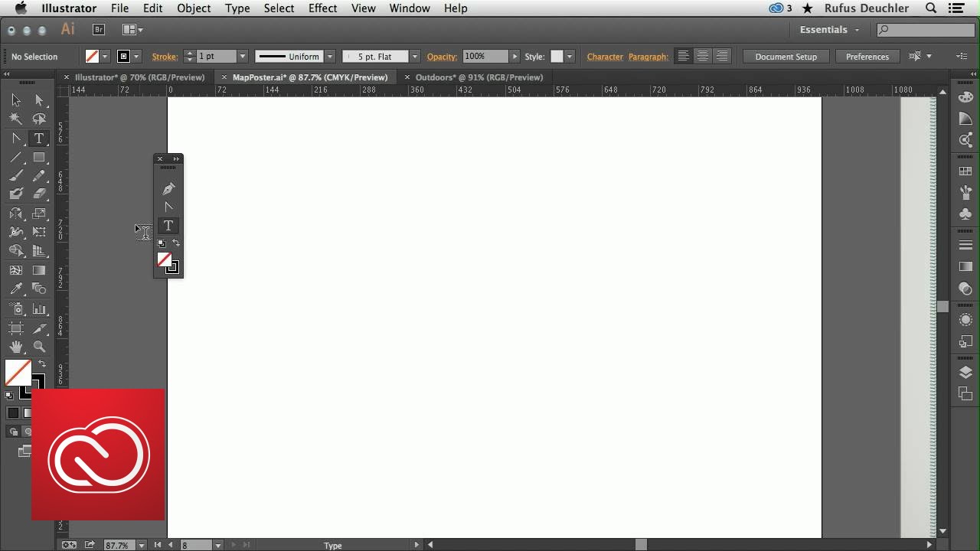Open the Essentials workspace switcher
This screenshot has height=551, width=980.
[830, 30]
